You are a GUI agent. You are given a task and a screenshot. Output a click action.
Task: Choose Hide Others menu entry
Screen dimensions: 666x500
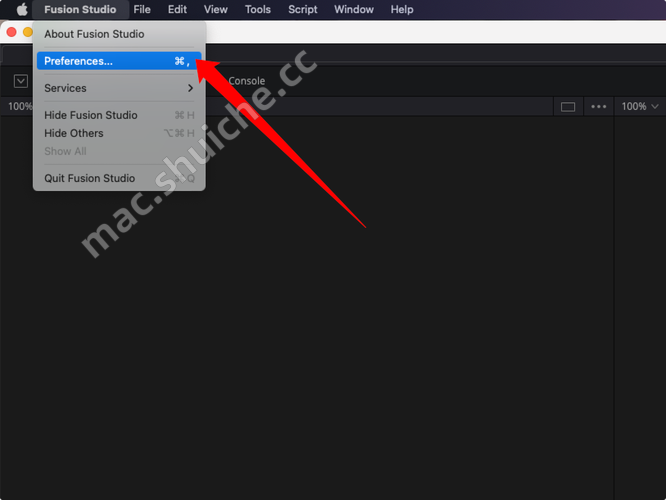coord(74,133)
